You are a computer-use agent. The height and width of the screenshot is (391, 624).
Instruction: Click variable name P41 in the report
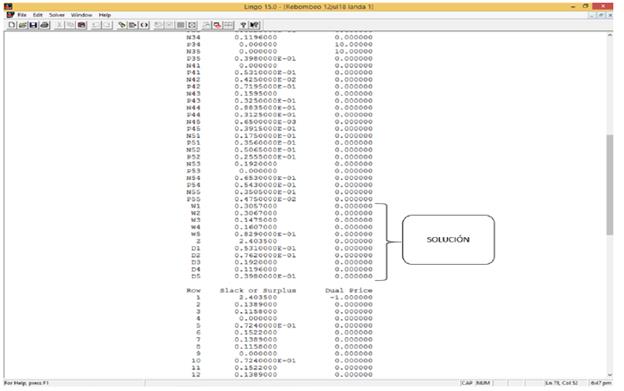tap(193, 72)
